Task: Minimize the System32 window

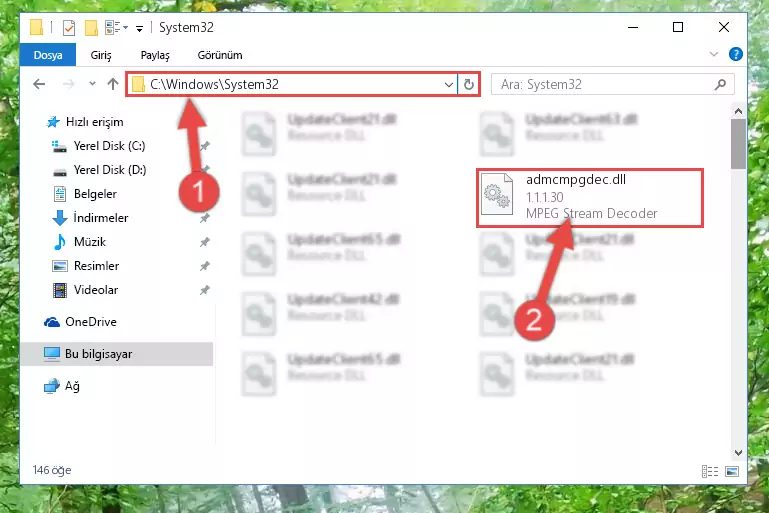Action: tap(633, 27)
